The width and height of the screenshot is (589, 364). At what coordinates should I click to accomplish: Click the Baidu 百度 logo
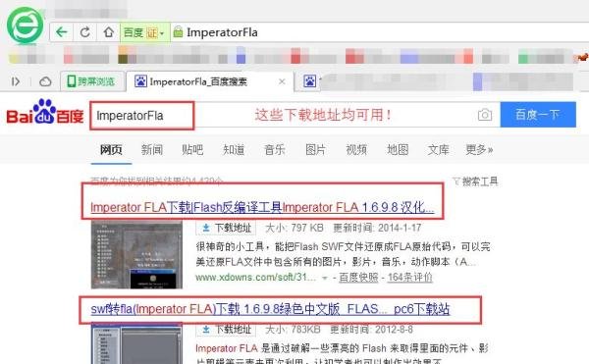point(45,113)
